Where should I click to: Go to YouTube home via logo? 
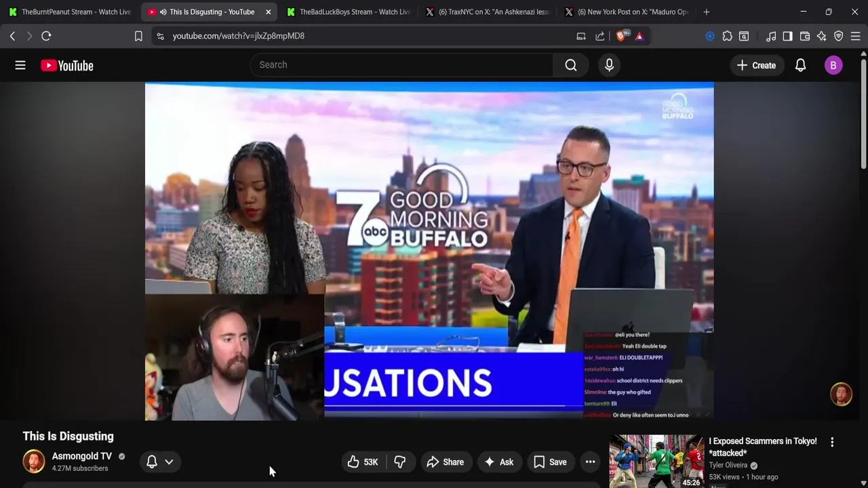66,66
